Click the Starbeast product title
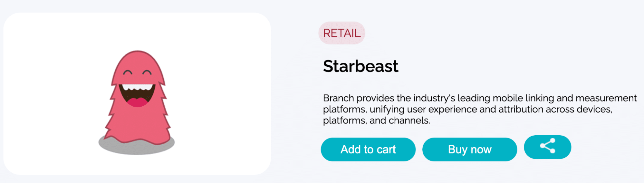644x183 pixels. [x=360, y=66]
